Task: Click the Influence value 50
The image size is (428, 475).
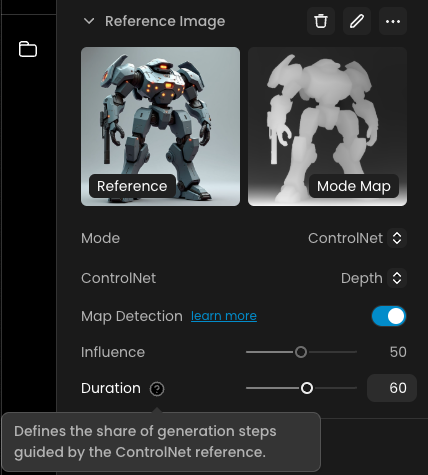Action: tap(398, 352)
